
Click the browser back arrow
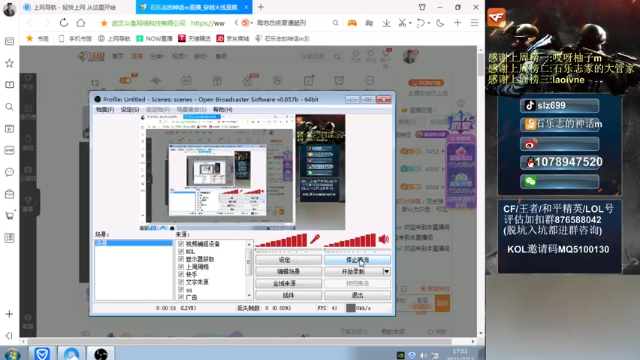click(x=30, y=23)
